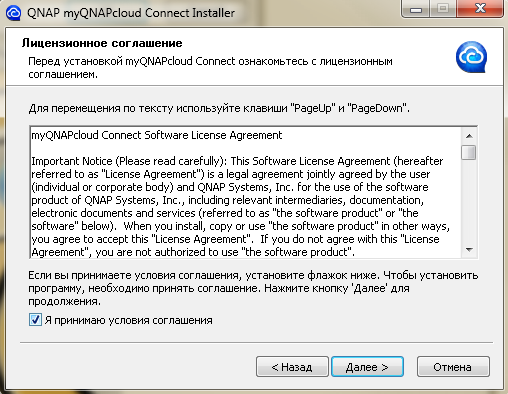
Task: Click the empty scrollbar track below the thumb
Action: pyautogui.click(x=469, y=202)
